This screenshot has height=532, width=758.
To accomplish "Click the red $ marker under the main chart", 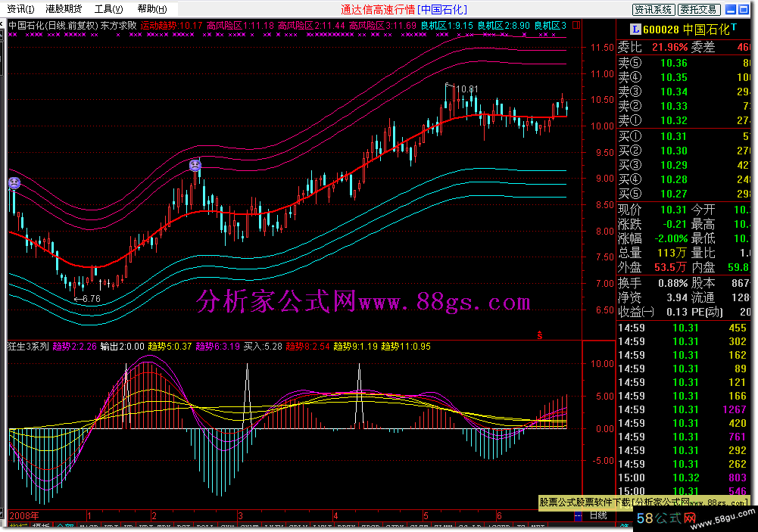I will click(539, 335).
